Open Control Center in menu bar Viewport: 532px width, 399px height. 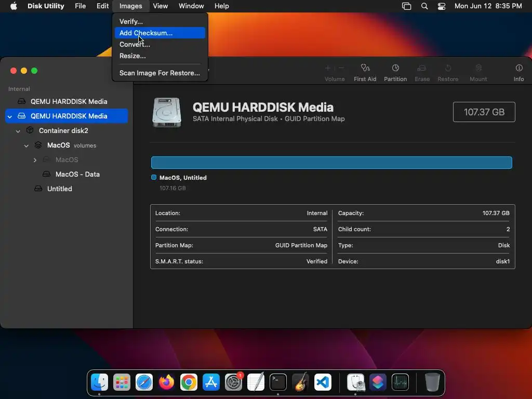point(442,6)
